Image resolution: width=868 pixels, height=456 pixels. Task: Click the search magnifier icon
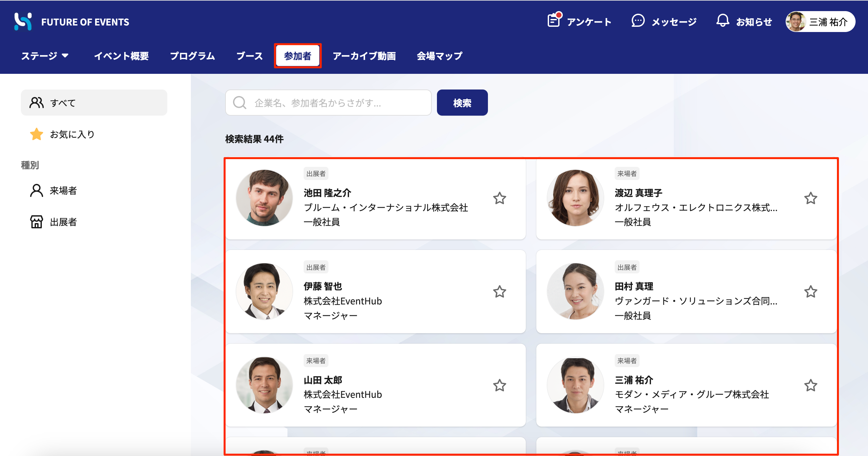click(240, 103)
